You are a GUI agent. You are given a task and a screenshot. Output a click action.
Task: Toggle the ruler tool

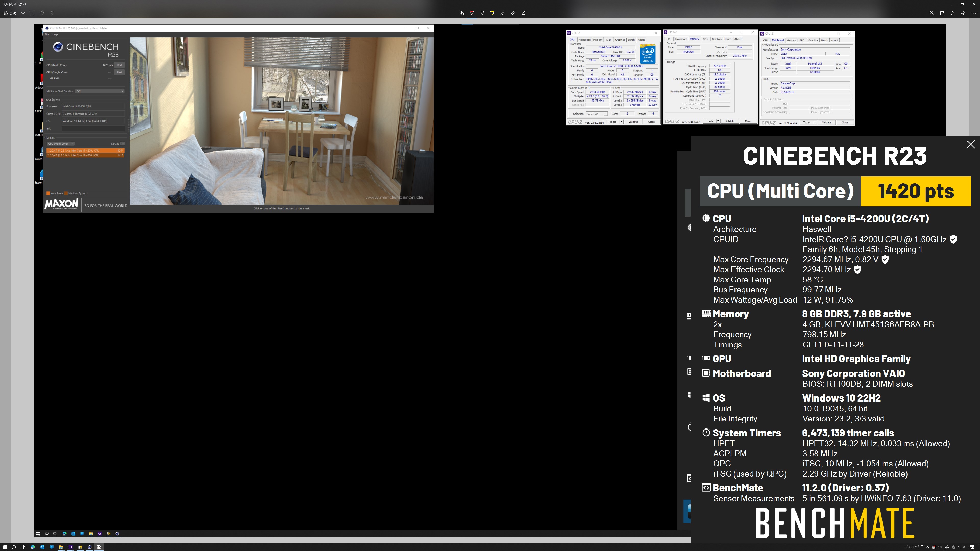pyautogui.click(x=513, y=13)
